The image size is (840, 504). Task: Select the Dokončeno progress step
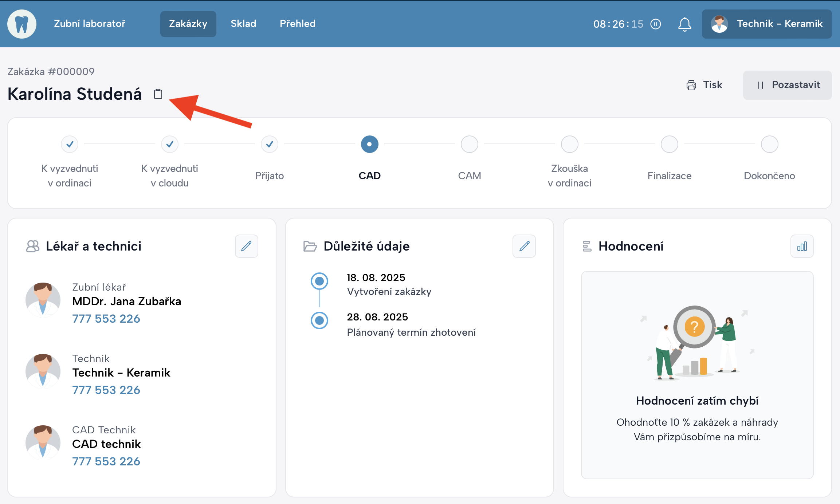[x=769, y=144]
